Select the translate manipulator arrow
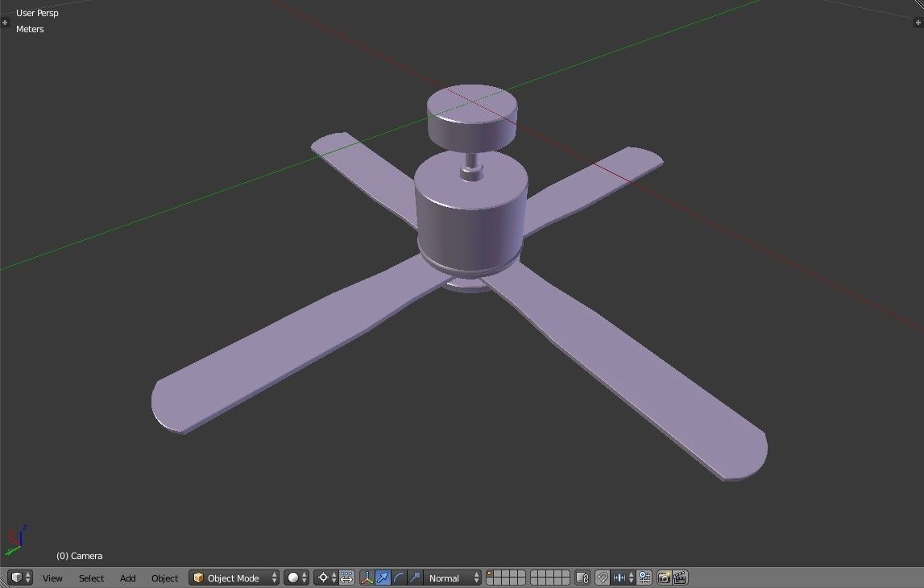Screen dimensions: 924x588 point(383,578)
